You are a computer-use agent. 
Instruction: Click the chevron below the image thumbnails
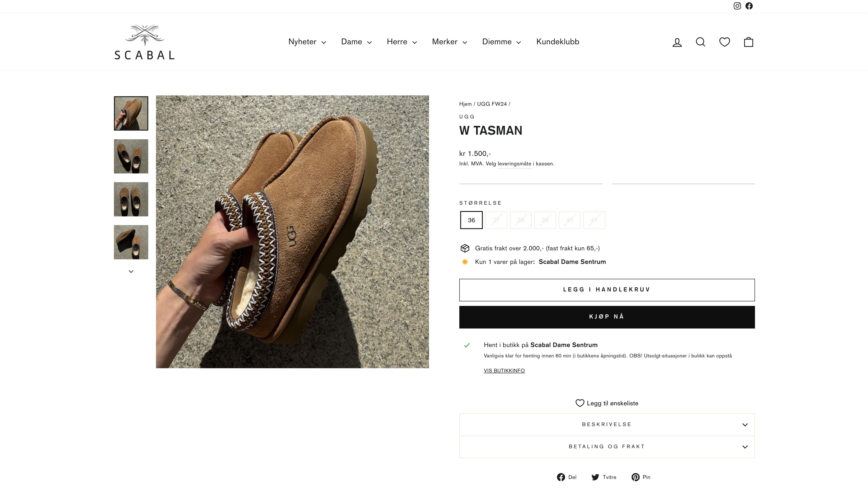(131, 271)
